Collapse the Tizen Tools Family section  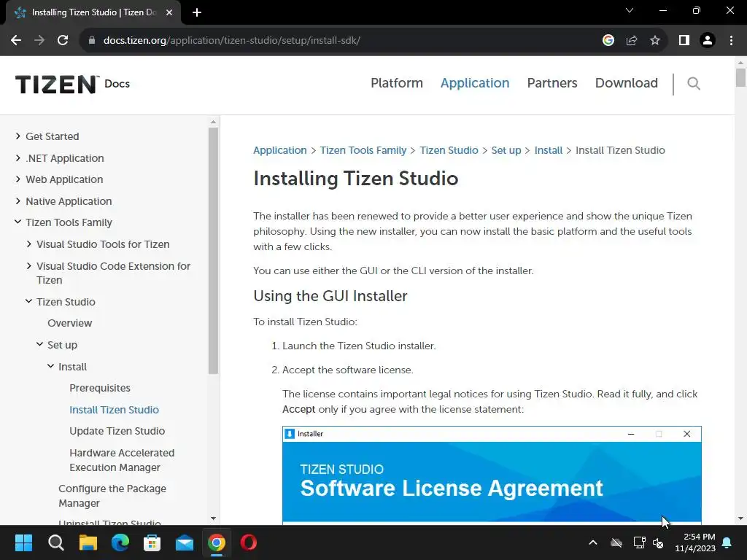click(18, 222)
